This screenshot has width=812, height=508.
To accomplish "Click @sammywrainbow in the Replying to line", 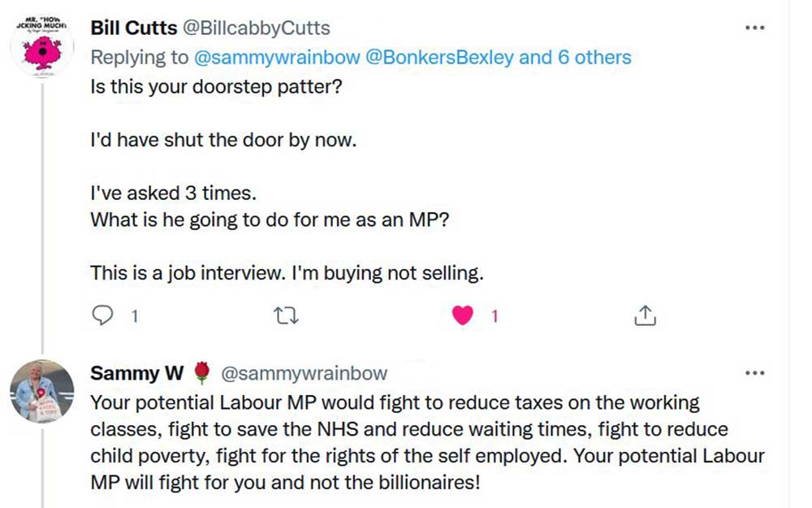I will click(x=260, y=58).
